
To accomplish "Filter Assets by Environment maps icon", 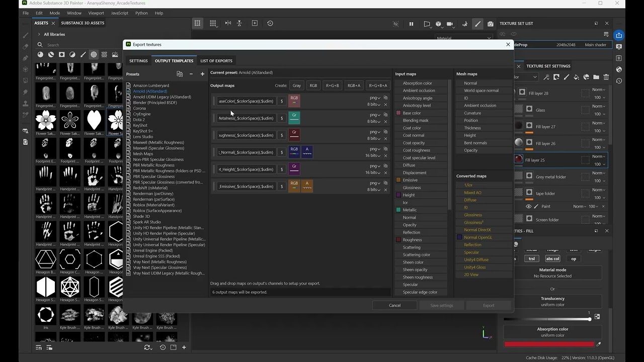I will (115, 55).
